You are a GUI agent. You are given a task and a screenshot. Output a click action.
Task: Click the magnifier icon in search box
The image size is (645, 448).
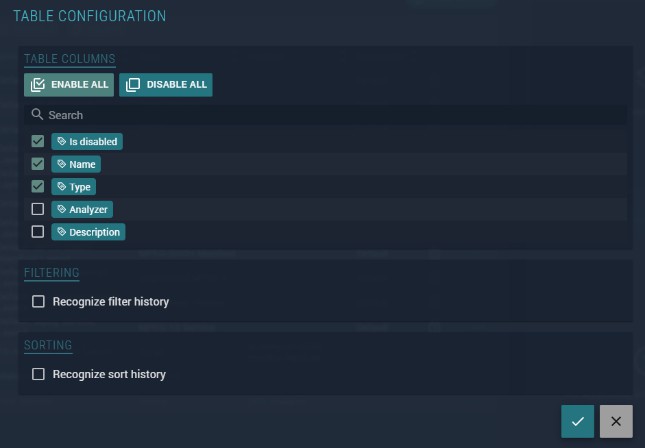38,115
